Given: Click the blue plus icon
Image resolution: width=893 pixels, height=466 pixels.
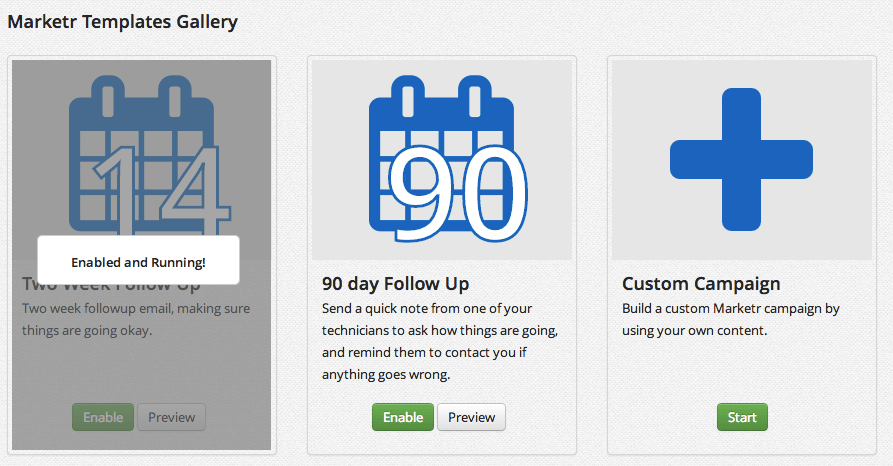Looking at the screenshot, I should 741,159.
